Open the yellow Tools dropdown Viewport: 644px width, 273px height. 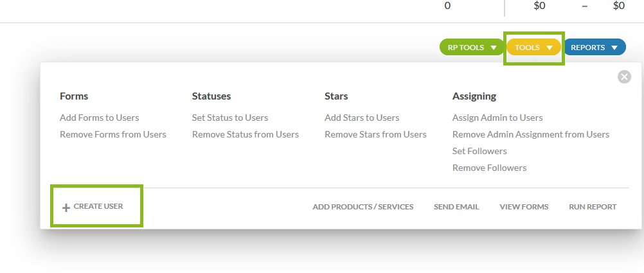point(533,48)
